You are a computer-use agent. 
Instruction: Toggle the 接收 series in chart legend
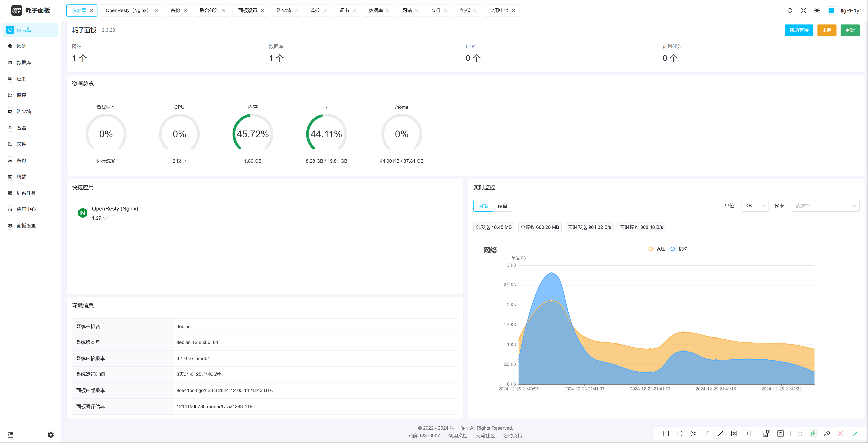678,249
